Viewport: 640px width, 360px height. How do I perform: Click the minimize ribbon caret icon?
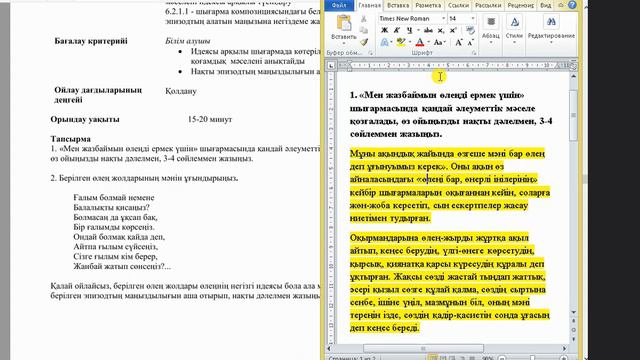click(x=561, y=5)
